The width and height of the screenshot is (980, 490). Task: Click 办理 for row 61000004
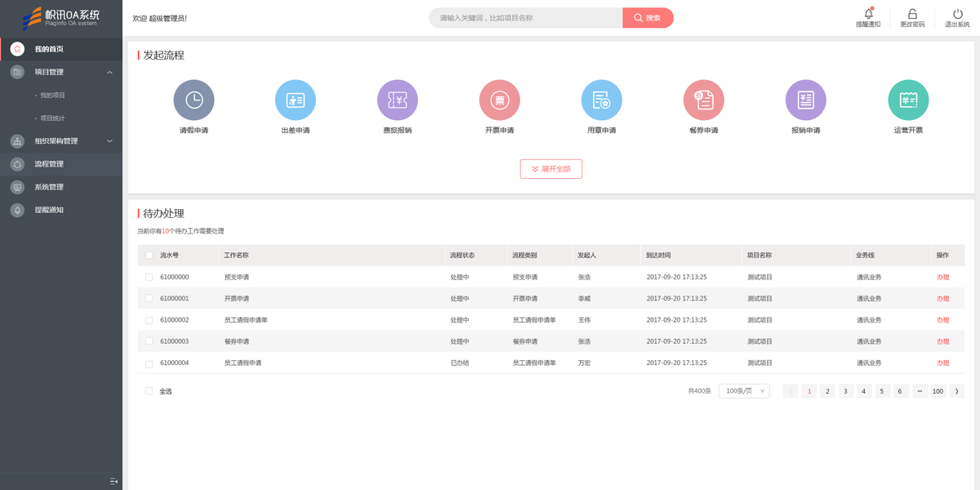click(x=943, y=363)
